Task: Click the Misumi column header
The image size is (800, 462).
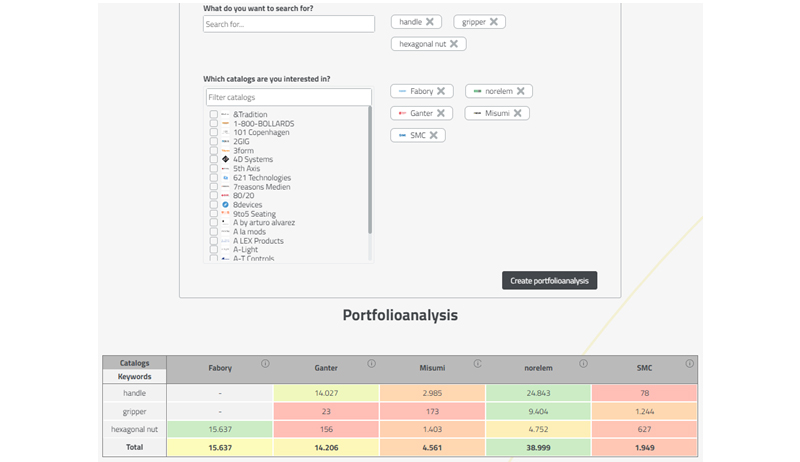Action: [432, 368]
